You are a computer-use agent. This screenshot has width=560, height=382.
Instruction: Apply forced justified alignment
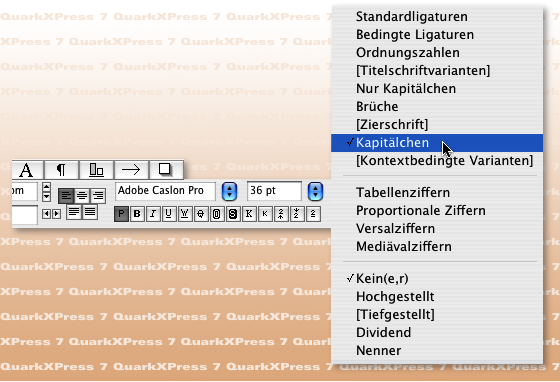90,212
